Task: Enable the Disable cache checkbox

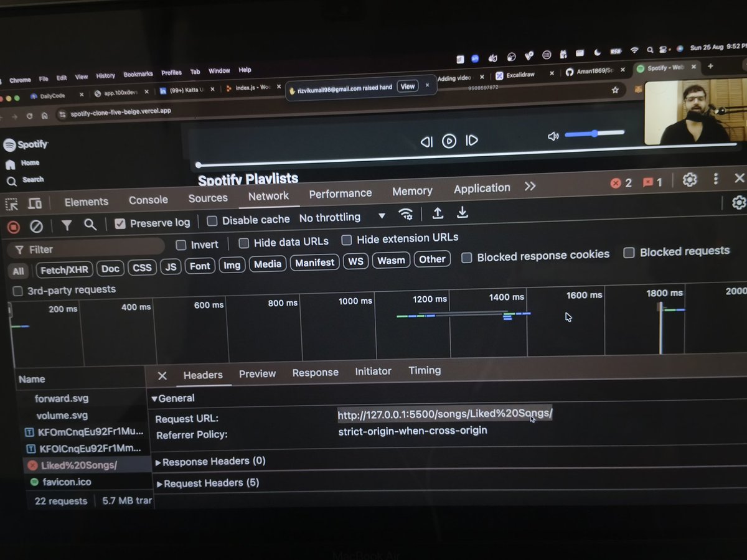Action: pyautogui.click(x=212, y=220)
